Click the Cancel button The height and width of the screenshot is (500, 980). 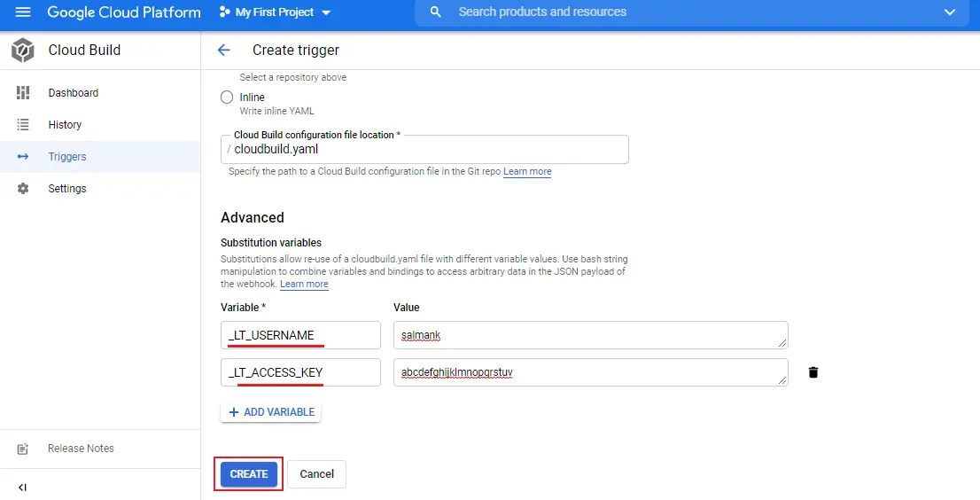(x=317, y=473)
